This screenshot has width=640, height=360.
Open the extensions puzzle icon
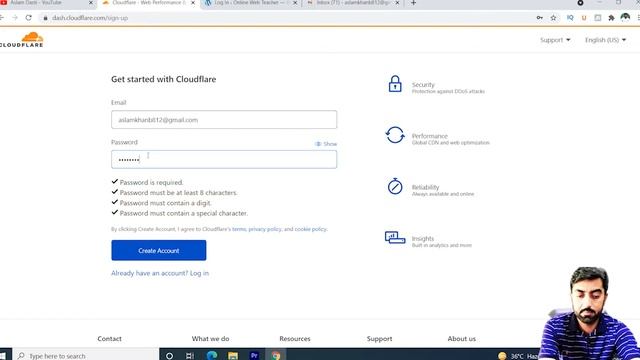click(611, 18)
